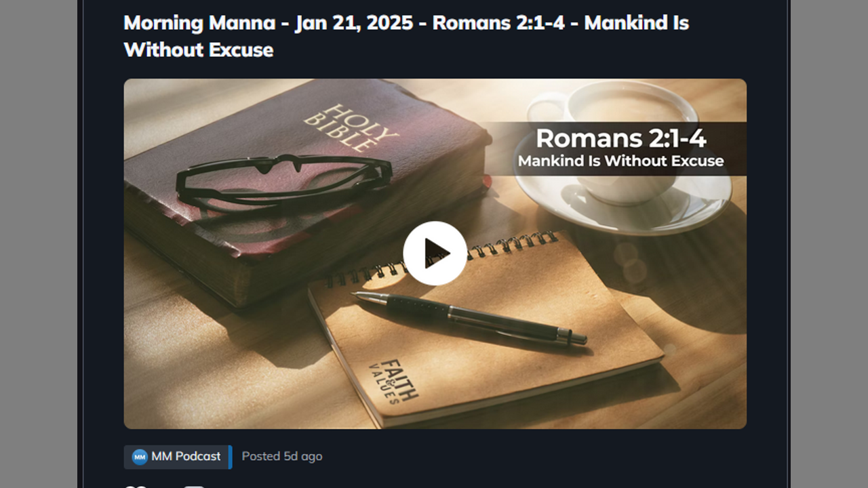
Task: Click the Mankind Is Without Excuse subtitle overlay
Action: pos(620,161)
